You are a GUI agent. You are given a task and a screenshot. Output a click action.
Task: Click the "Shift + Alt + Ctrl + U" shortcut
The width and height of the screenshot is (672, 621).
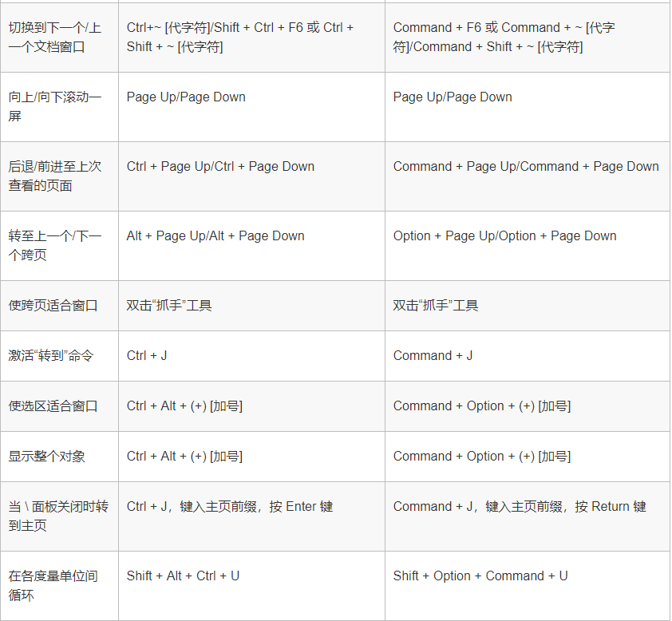pyautogui.click(x=183, y=576)
